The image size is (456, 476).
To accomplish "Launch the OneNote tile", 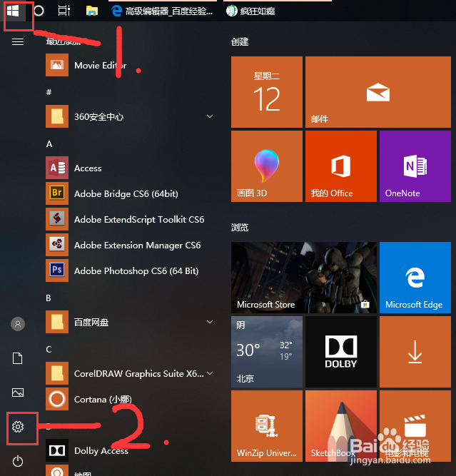I will 415,166.
